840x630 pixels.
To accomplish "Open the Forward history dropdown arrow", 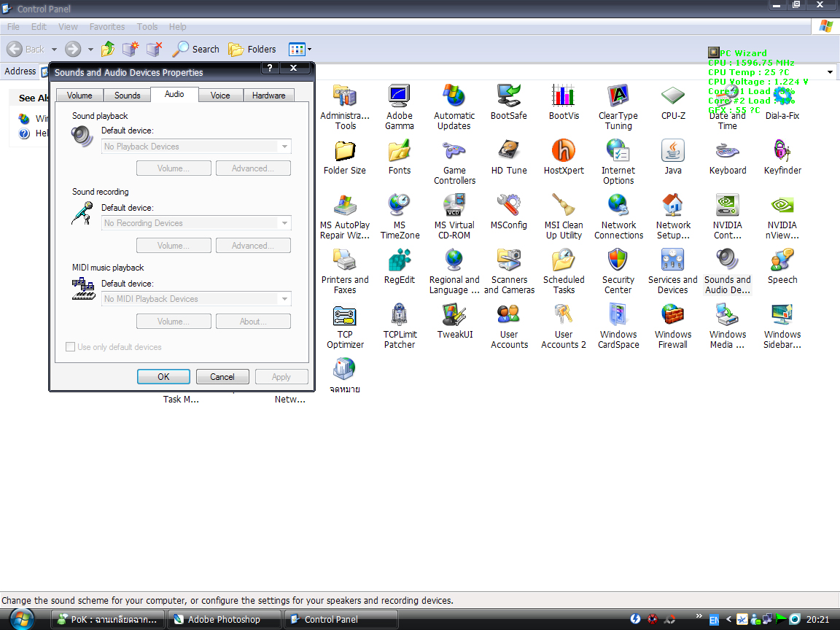I will [90, 50].
